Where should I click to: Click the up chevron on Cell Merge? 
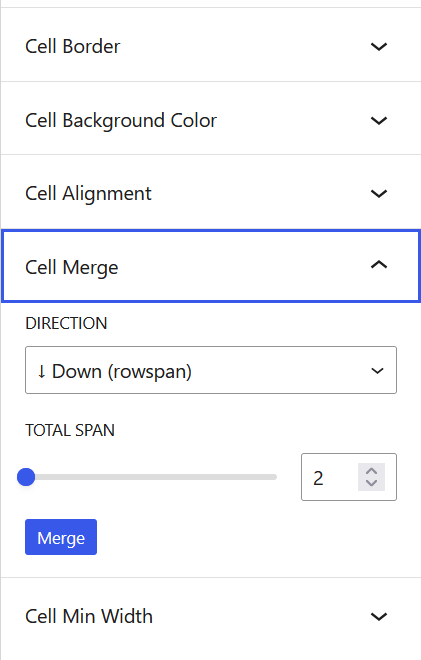[378, 265]
